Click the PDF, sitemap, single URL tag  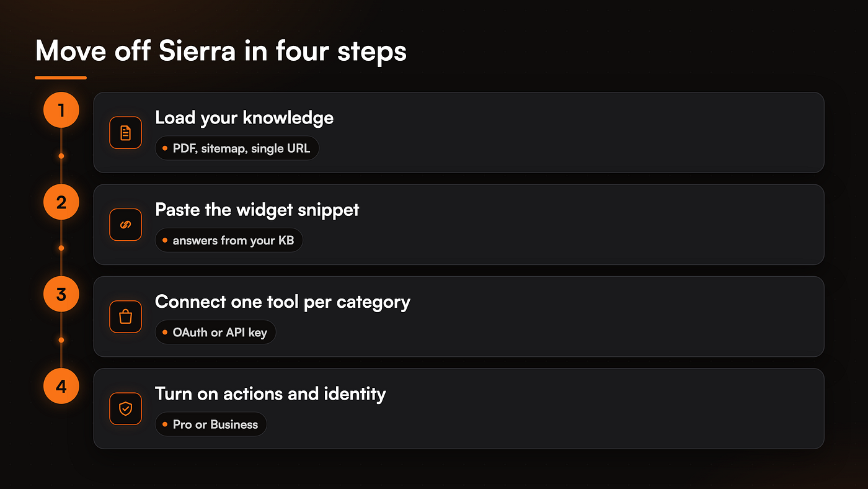point(237,148)
